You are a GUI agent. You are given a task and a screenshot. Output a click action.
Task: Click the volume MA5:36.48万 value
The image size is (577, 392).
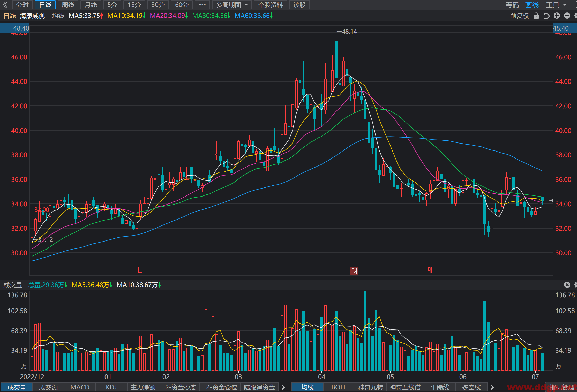[92, 285]
